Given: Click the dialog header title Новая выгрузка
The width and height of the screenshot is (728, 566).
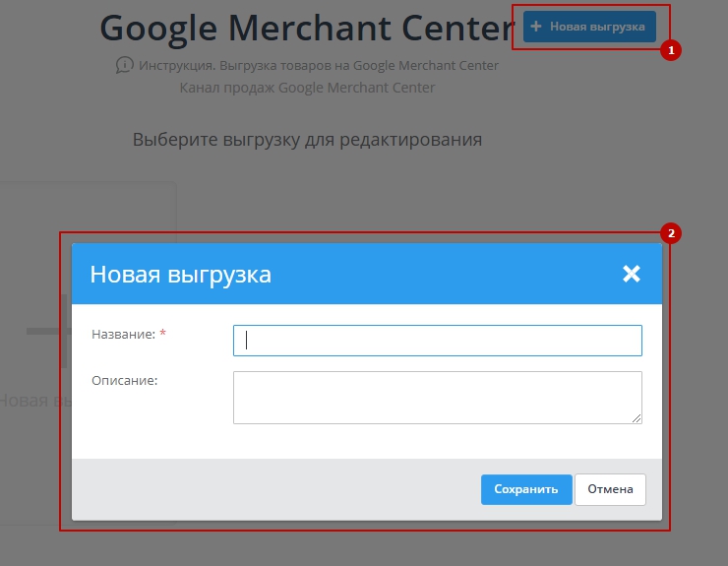Looking at the screenshot, I should coord(180,275).
